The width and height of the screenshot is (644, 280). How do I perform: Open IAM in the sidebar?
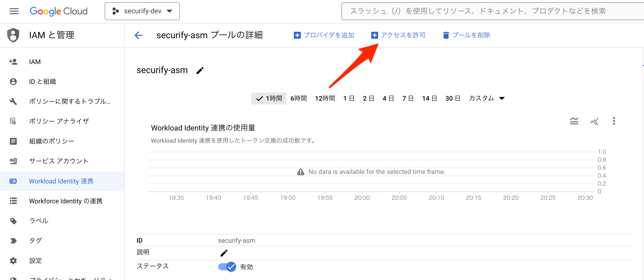62,62
